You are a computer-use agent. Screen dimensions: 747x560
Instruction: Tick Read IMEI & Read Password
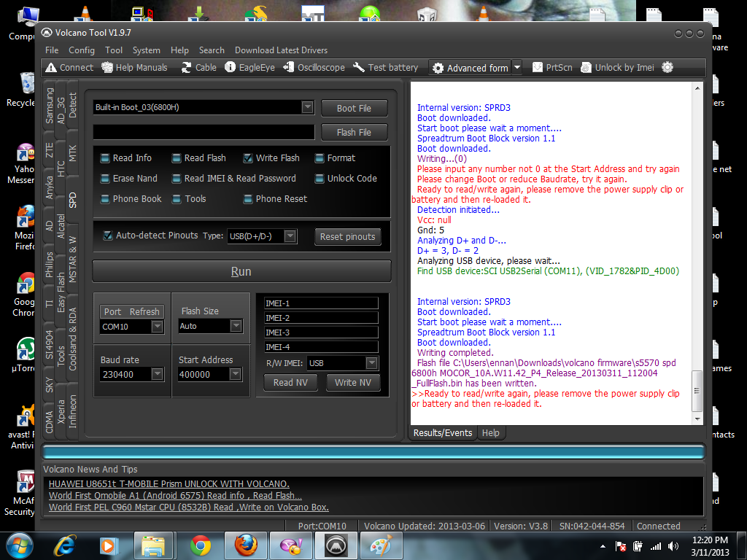pos(177,179)
